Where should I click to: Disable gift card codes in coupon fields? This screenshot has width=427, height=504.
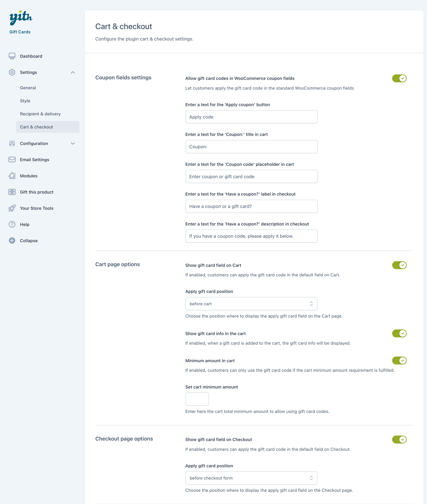pyautogui.click(x=399, y=79)
